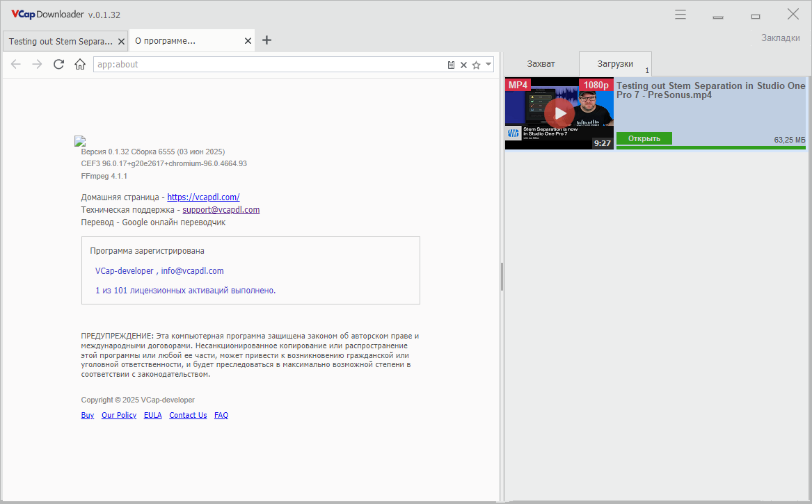Click the 'FFmpeg 4.1.1' text line
This screenshot has width=812, height=504.
click(104, 176)
